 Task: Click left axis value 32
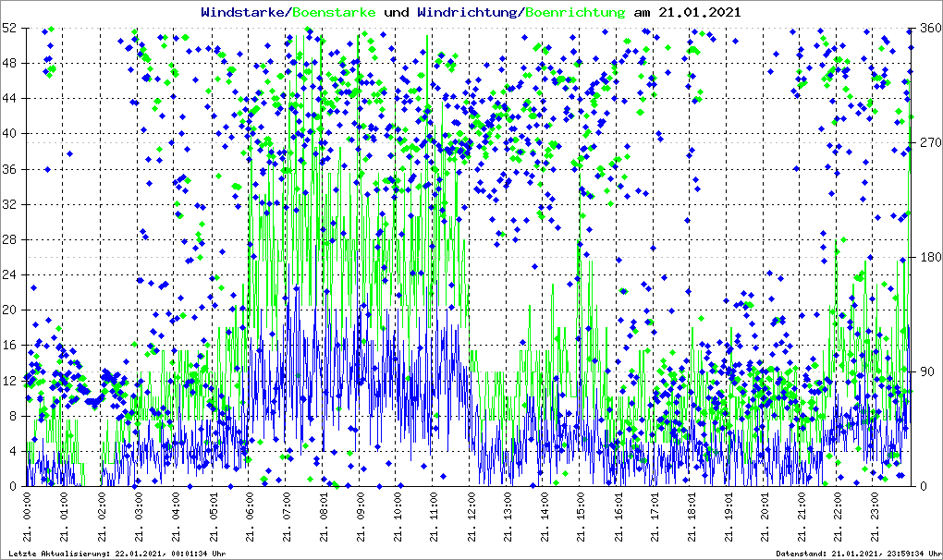point(8,204)
